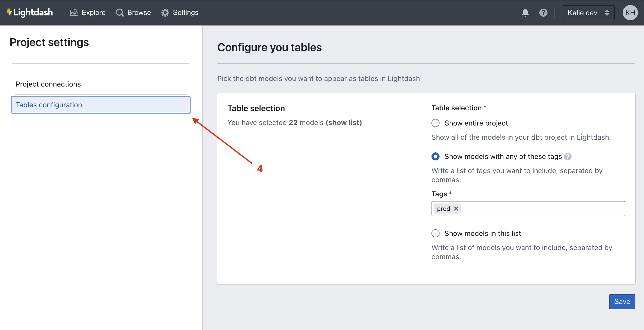This screenshot has width=644, height=330.
Task: Select Show entire project option
Action: click(x=435, y=123)
